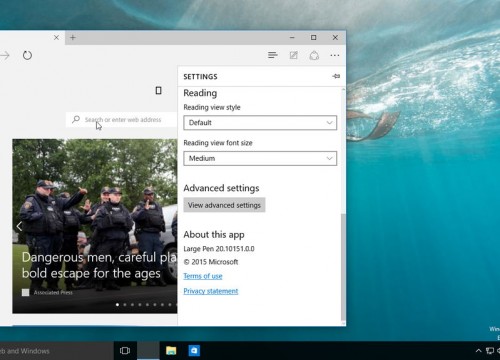500x360 pixels.
Task: Click the search magnifier icon
Action: click(x=76, y=119)
